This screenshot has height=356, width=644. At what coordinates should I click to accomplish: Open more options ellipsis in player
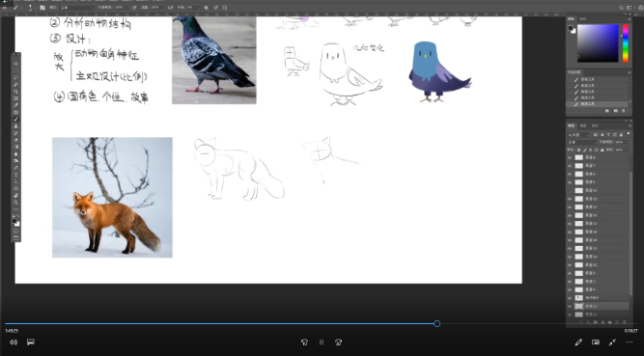[x=630, y=342]
